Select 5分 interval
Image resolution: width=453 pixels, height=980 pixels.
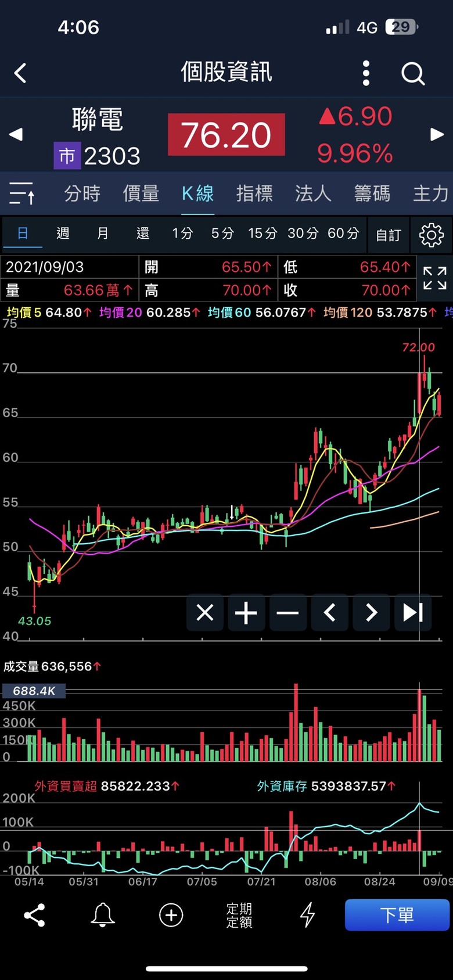(222, 234)
